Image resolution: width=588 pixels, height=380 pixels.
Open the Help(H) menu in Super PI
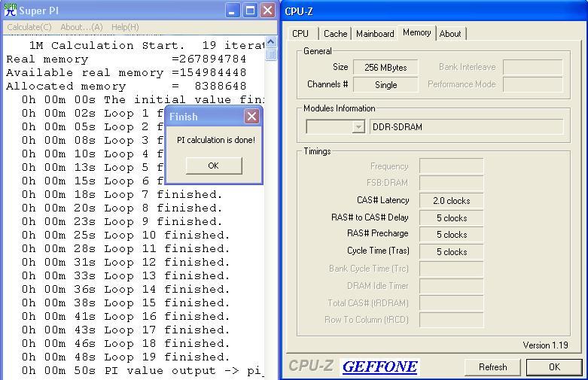tap(125, 27)
